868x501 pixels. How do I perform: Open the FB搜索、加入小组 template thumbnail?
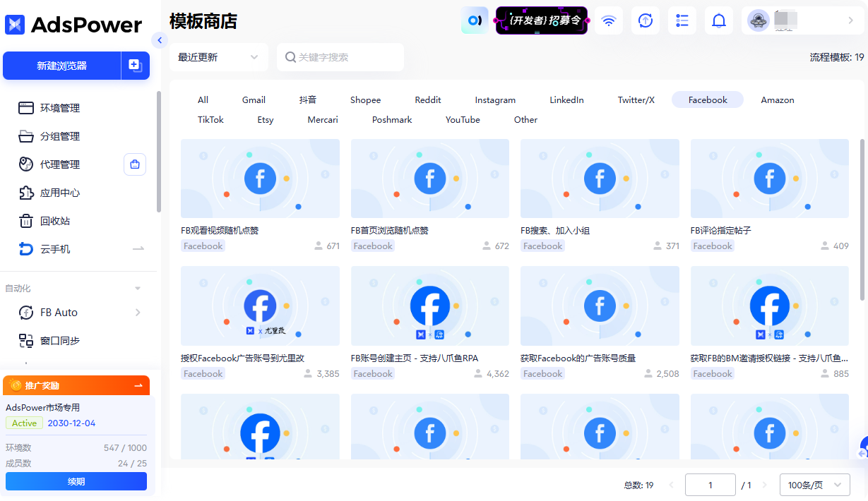600,179
